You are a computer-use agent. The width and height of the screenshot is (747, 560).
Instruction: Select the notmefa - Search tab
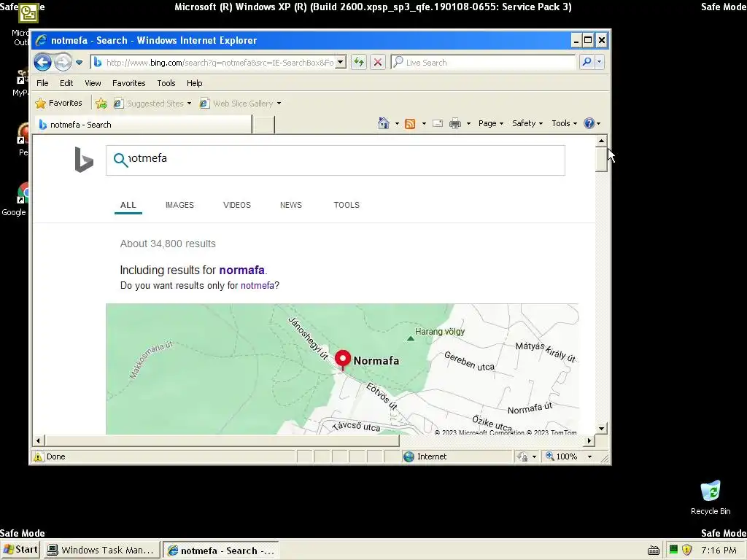pos(143,124)
